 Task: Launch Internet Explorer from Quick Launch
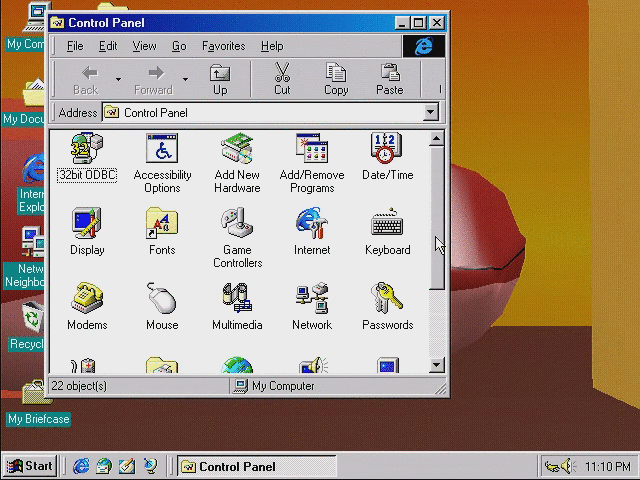coord(81,466)
